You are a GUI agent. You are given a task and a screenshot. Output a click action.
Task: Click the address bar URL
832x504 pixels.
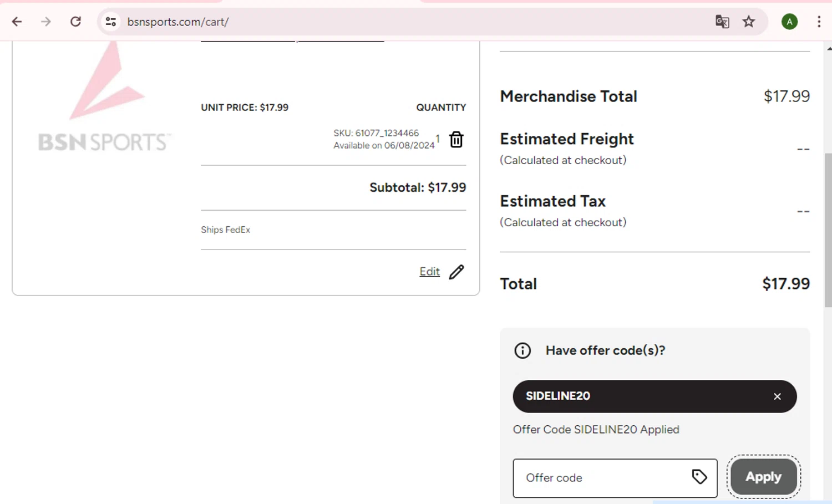[x=177, y=22]
